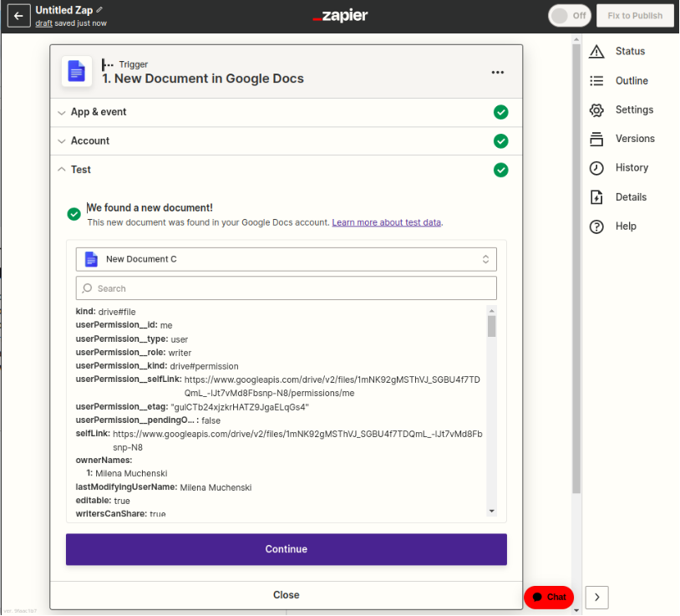Click the Untitled Zap title
The height and width of the screenshot is (616, 680).
coord(64,10)
